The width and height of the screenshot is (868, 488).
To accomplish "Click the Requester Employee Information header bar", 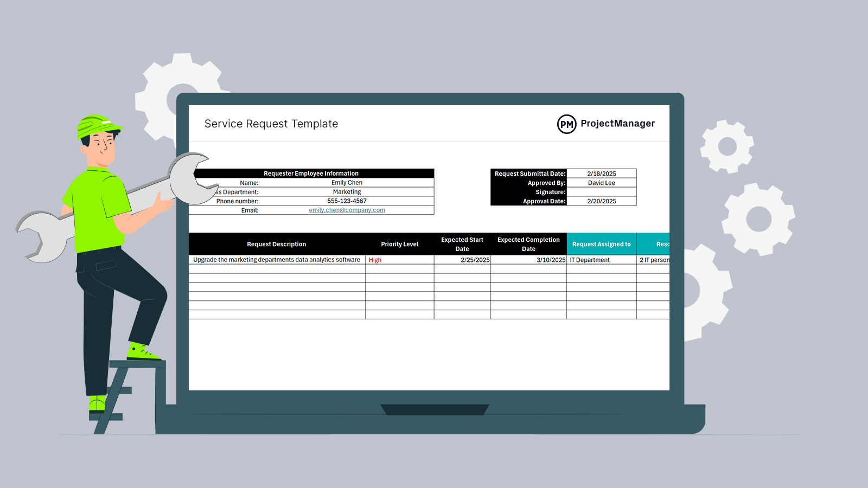I will click(x=311, y=174).
